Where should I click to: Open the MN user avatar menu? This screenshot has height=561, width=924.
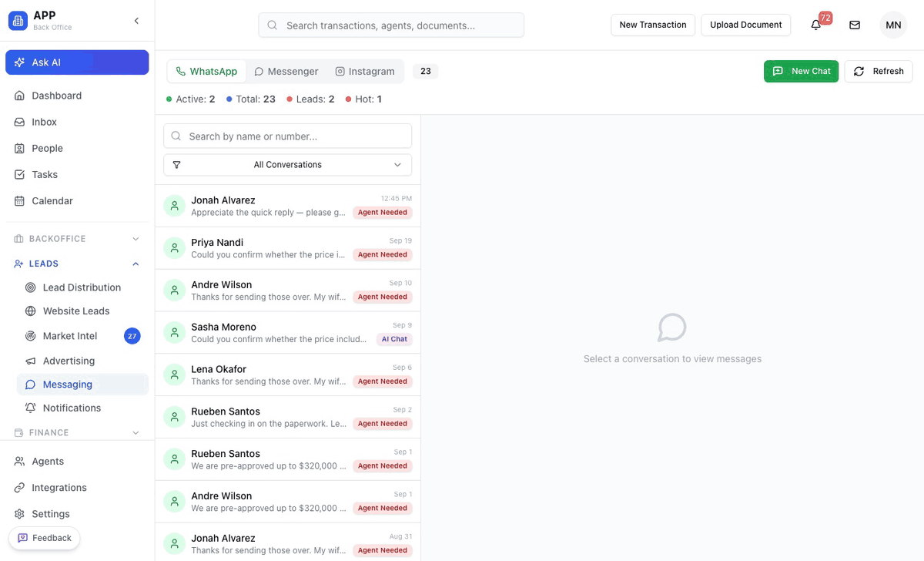[893, 25]
